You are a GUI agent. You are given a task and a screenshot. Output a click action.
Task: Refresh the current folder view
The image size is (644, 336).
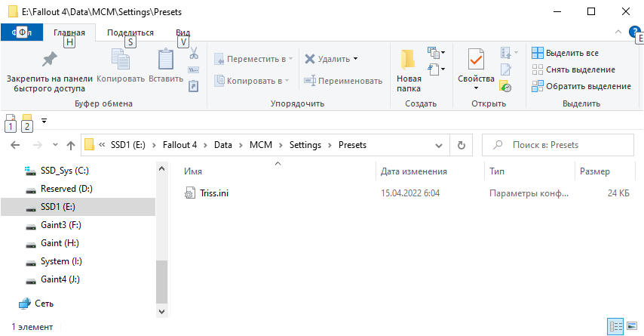[461, 145]
